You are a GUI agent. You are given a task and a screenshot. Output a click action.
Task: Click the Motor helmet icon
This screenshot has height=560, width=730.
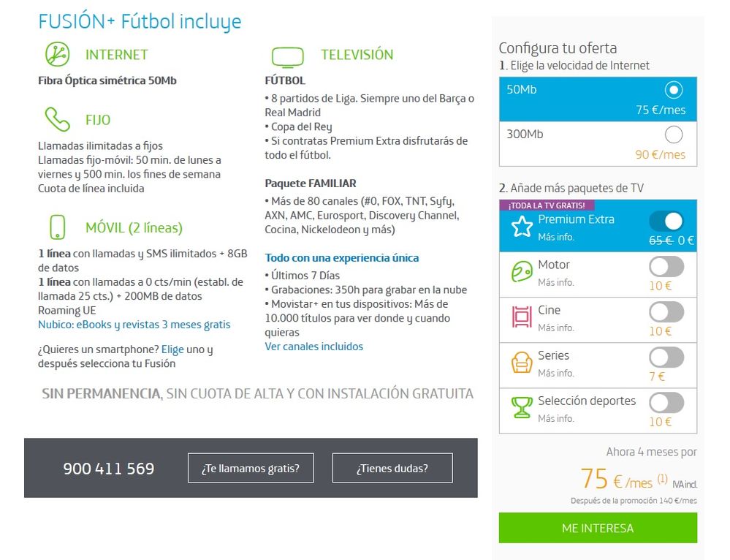pos(522,273)
